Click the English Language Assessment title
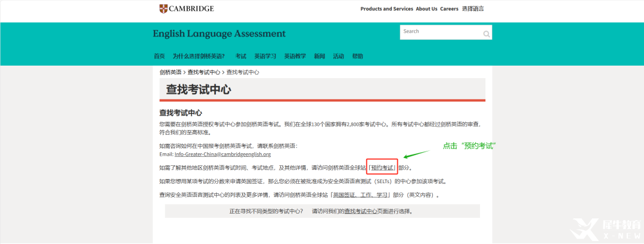Image resolution: width=644 pixels, height=244 pixels. point(219,33)
